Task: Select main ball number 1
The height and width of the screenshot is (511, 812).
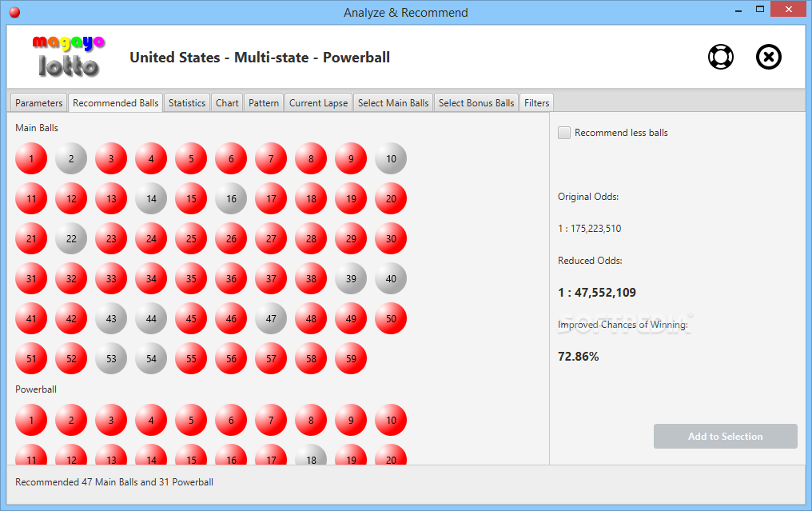Action: coord(31,158)
